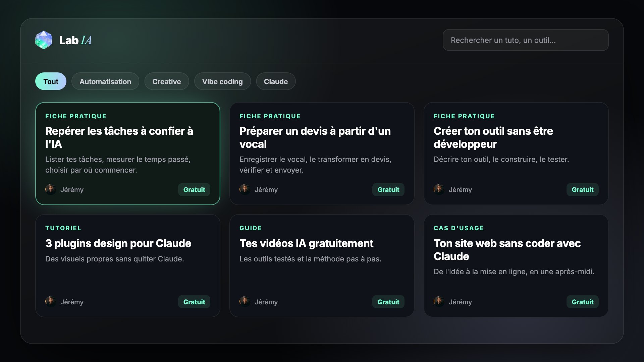
Task: Click the CAS D'USAGE label
Action: (459, 228)
